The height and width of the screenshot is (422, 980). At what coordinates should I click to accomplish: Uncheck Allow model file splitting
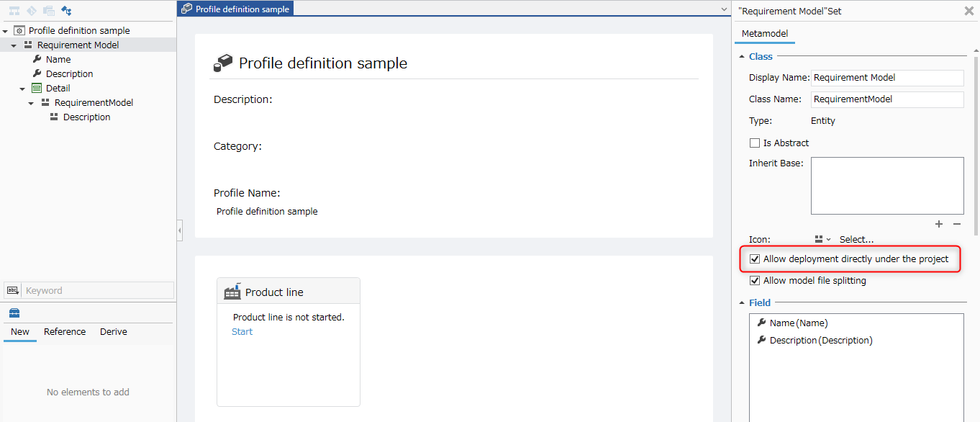coord(755,281)
